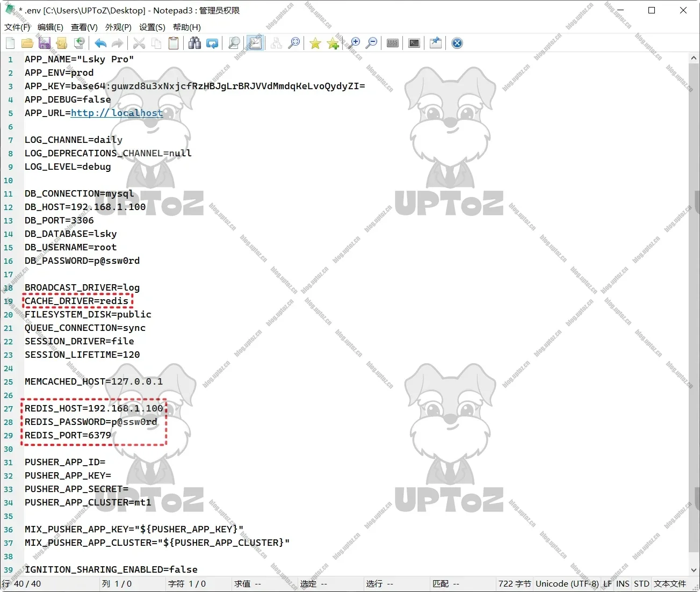Viewport: 700px width, 592px height.
Task: Toggle the highlighted word wrap toolbar button
Action: 255,44
